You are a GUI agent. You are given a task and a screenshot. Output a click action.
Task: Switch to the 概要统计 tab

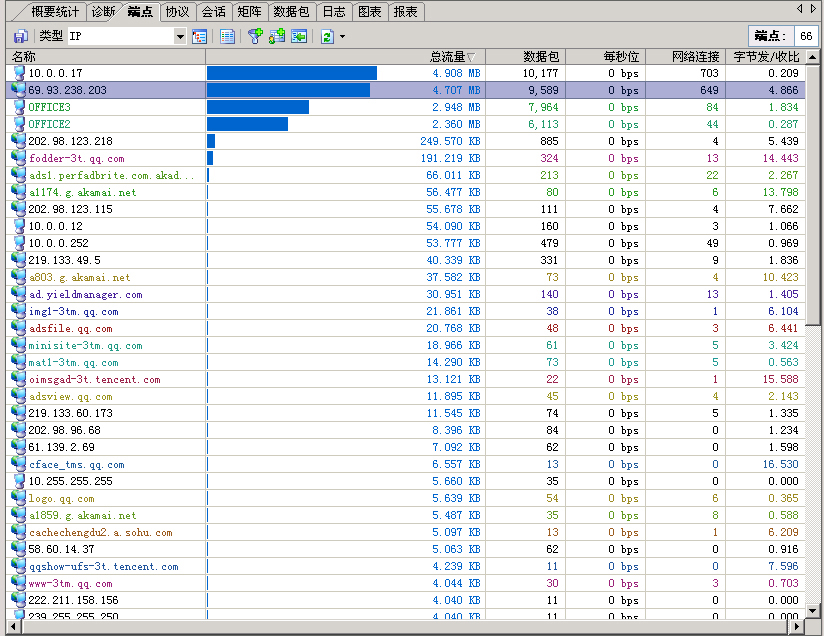[55, 12]
